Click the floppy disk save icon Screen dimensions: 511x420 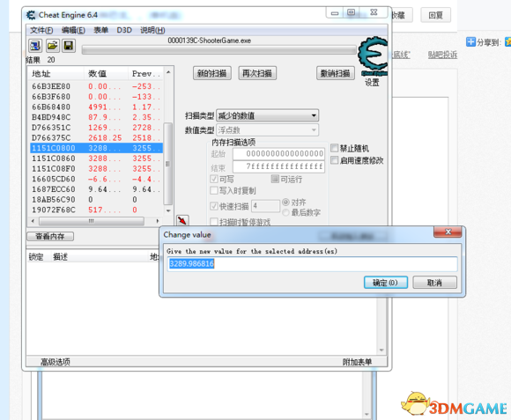tap(69, 46)
